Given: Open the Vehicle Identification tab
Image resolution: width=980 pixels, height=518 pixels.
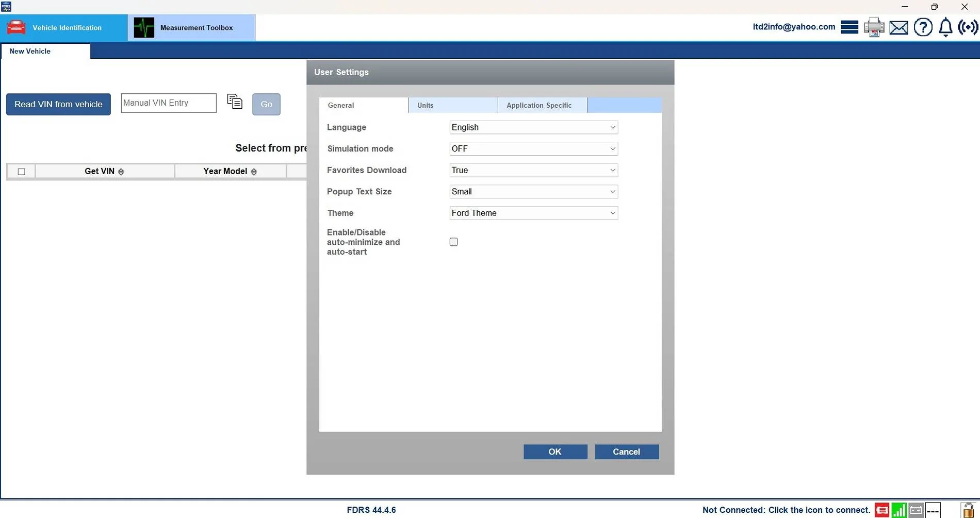Looking at the screenshot, I should [x=64, y=28].
